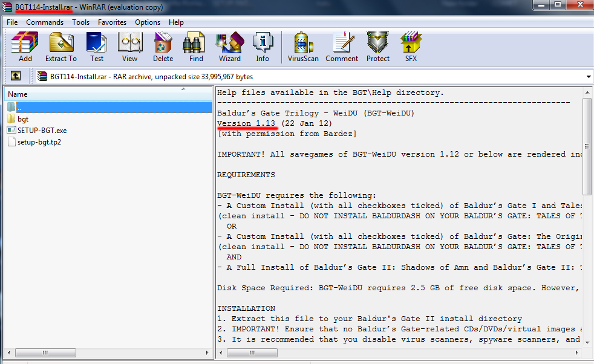Select the setup-bgt.tp2 file name
Image resolution: width=594 pixels, height=364 pixels.
coord(39,142)
